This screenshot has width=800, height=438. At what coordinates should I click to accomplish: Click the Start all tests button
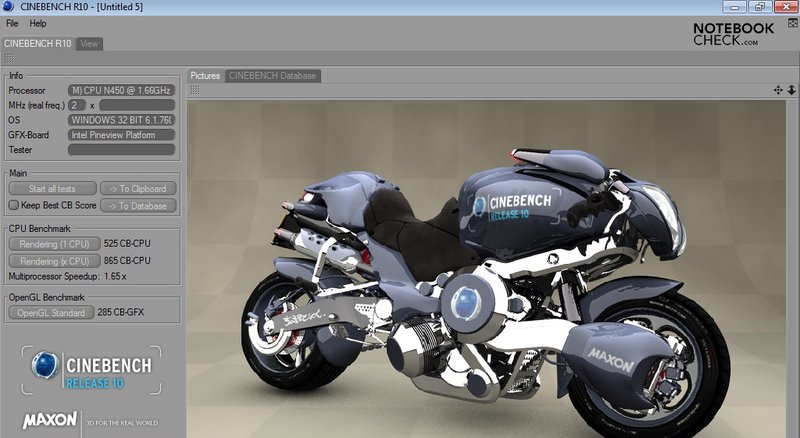pyautogui.click(x=53, y=188)
